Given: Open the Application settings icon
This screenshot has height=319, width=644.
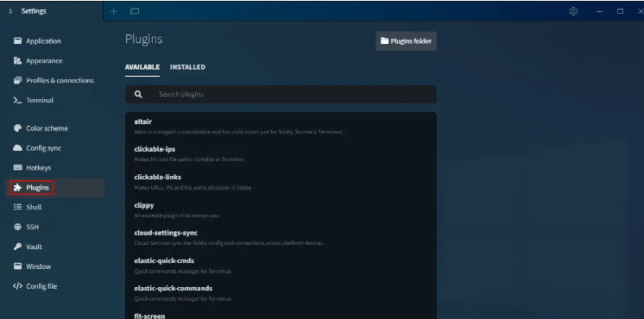Looking at the screenshot, I should pyautogui.click(x=17, y=41).
